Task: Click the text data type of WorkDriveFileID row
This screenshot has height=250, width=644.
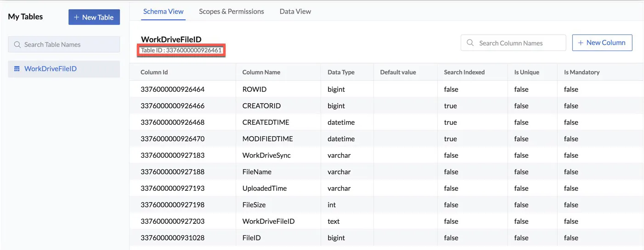Action: tap(333, 222)
